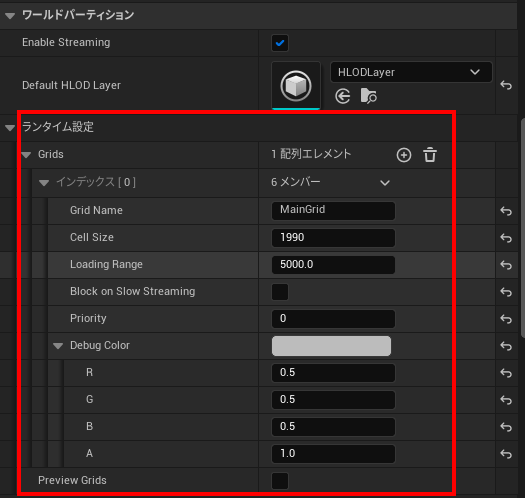Reset Debug Color to default
The width and height of the screenshot is (525, 498).
(x=506, y=346)
